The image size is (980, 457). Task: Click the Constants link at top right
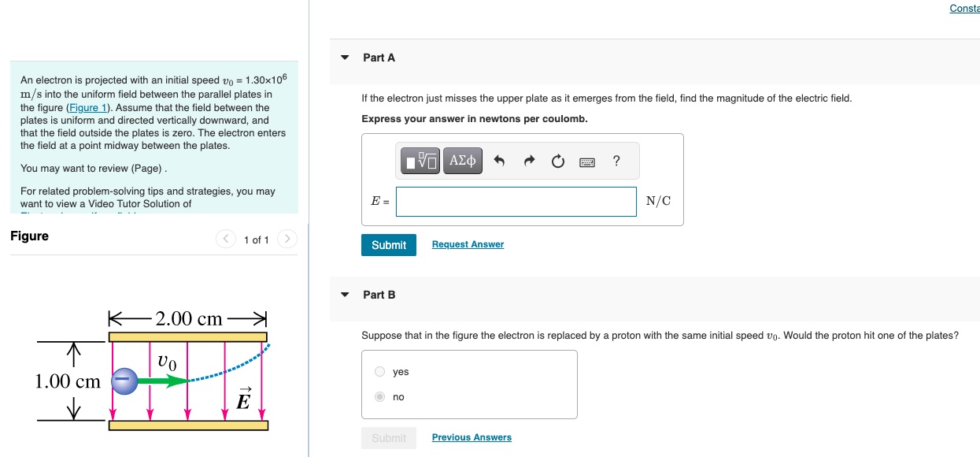(x=963, y=8)
